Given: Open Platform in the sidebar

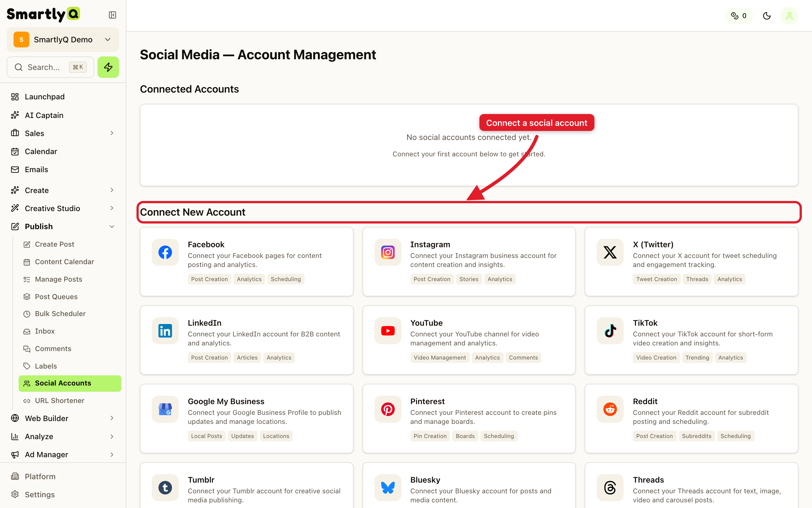Looking at the screenshot, I should click(40, 477).
